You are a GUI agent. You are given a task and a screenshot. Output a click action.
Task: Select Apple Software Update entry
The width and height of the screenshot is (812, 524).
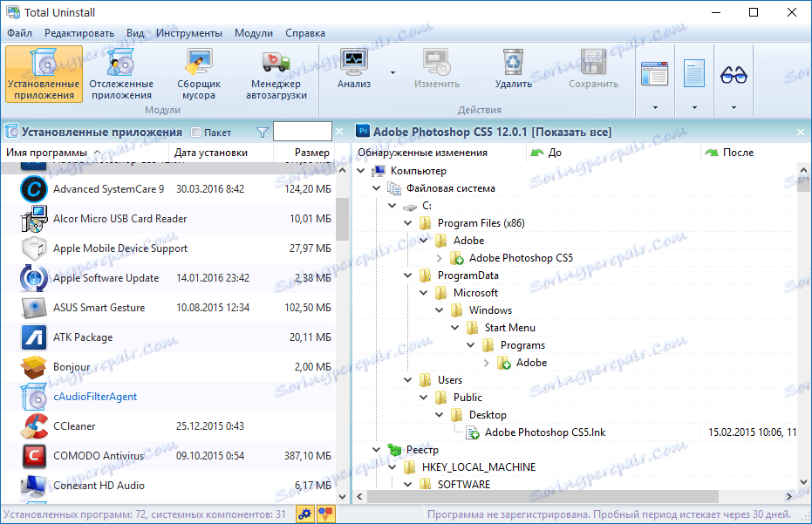pyautogui.click(x=168, y=278)
